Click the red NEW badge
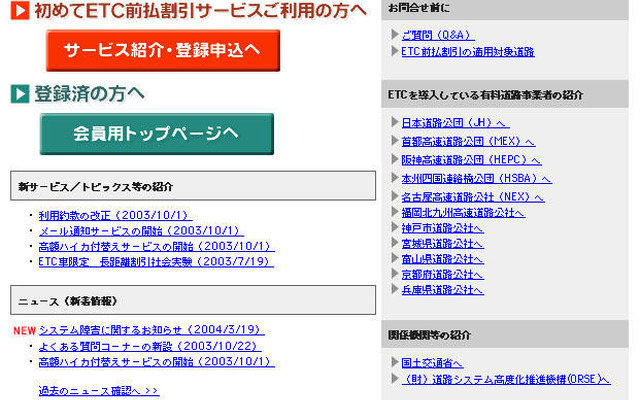 coord(24,331)
